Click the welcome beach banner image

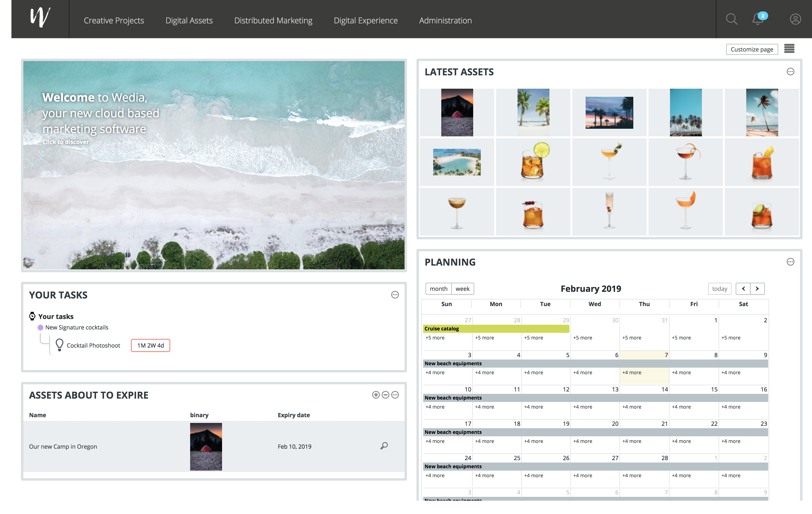(214, 165)
